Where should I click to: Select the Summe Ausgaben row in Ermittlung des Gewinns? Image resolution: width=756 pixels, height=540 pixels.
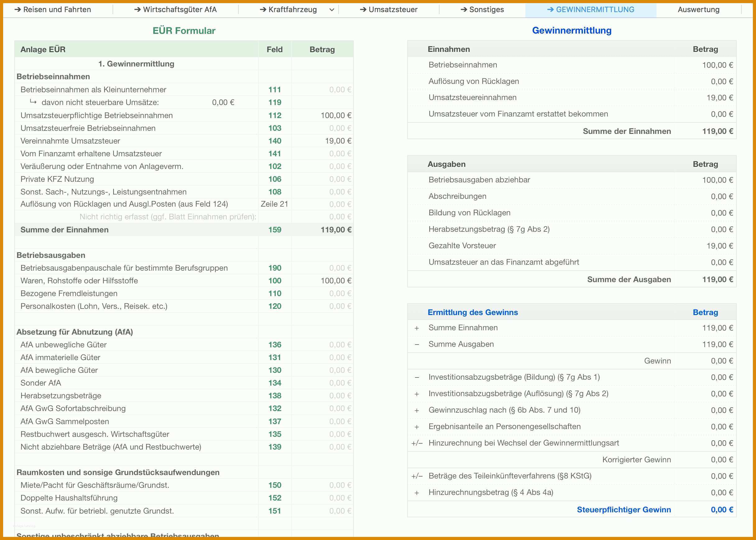(x=572, y=345)
